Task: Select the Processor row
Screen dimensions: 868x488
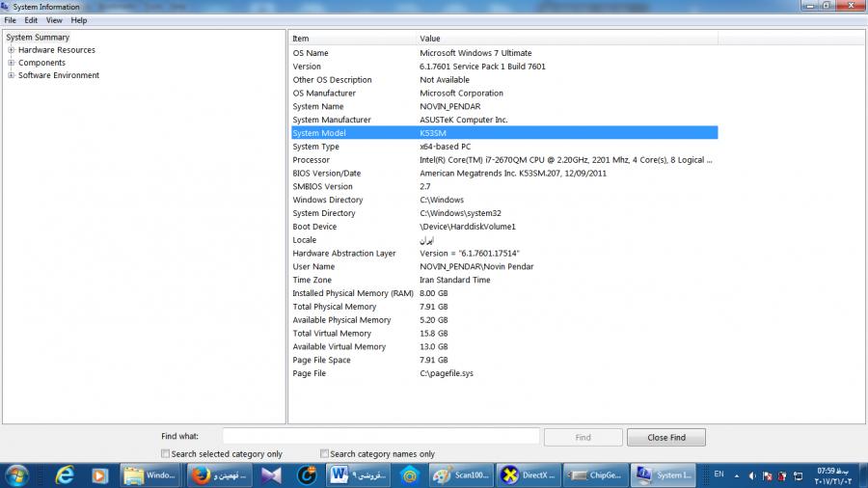Action: [x=504, y=160]
